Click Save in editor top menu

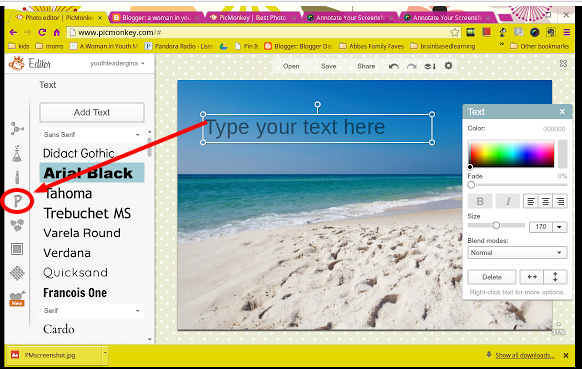[328, 66]
